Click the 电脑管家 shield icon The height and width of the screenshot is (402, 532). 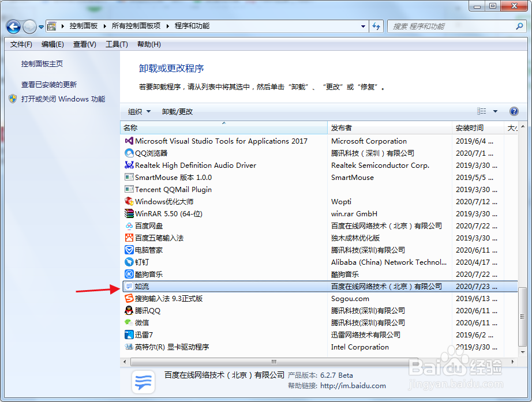click(x=129, y=250)
